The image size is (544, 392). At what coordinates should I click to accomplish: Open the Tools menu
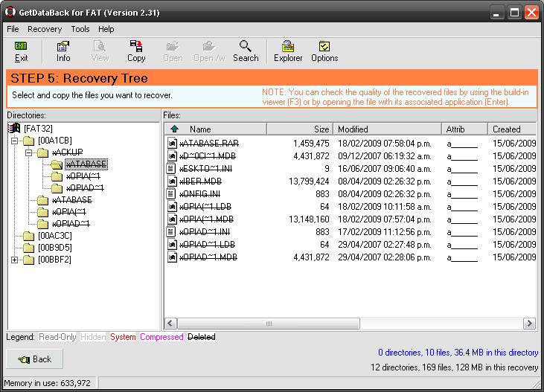pyautogui.click(x=80, y=29)
